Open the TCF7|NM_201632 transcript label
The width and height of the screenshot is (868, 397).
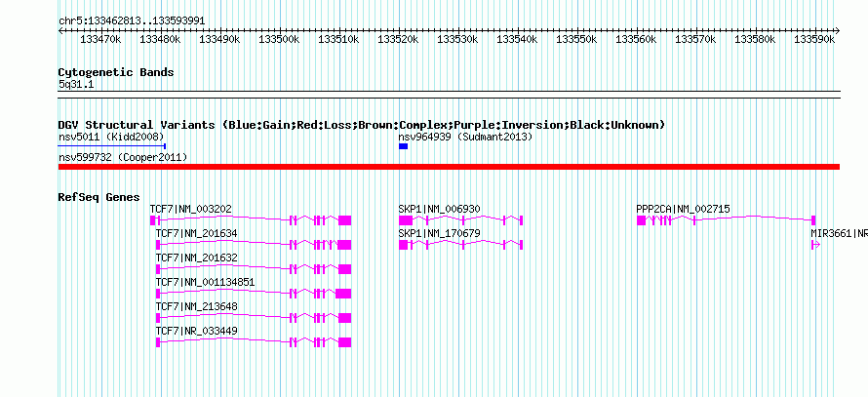click(x=196, y=258)
